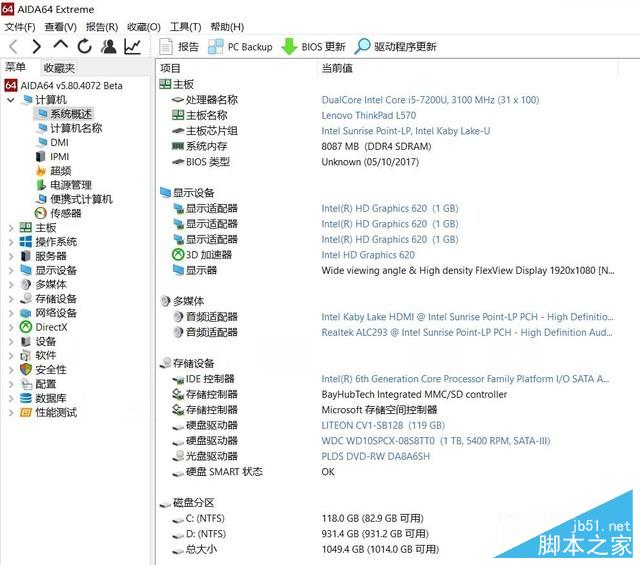Open the 查看(V) menu

(60, 27)
